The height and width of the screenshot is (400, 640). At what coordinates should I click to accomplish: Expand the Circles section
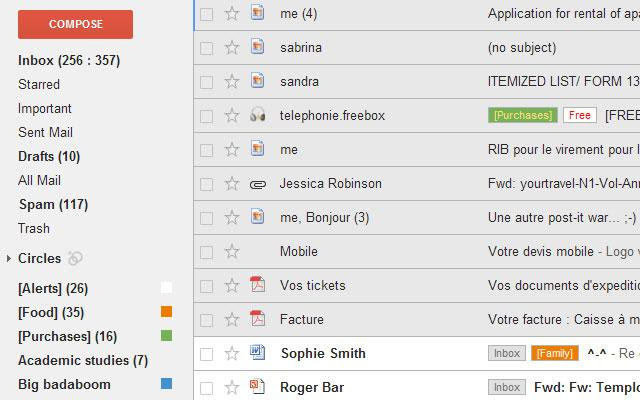(9, 259)
